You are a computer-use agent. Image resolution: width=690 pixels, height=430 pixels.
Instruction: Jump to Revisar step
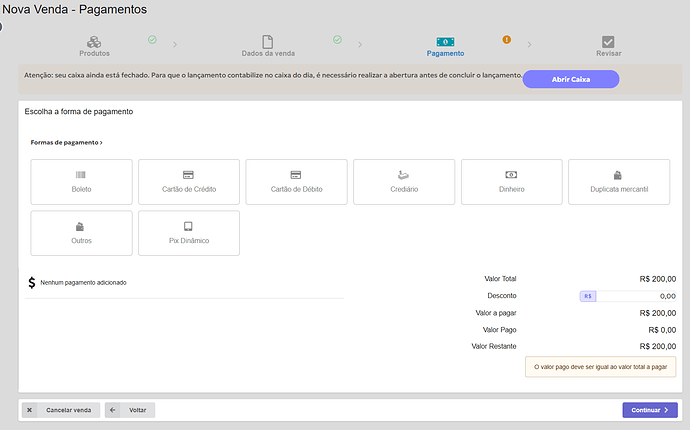(609, 46)
